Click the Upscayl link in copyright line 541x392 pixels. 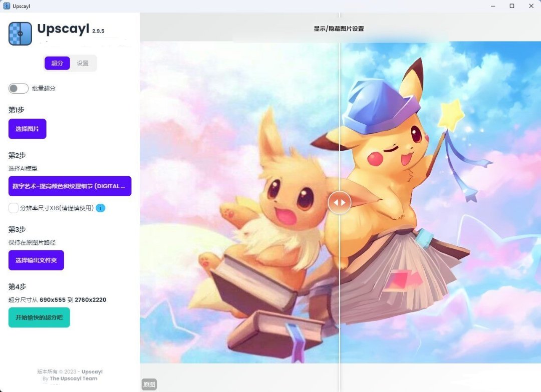[x=92, y=372]
